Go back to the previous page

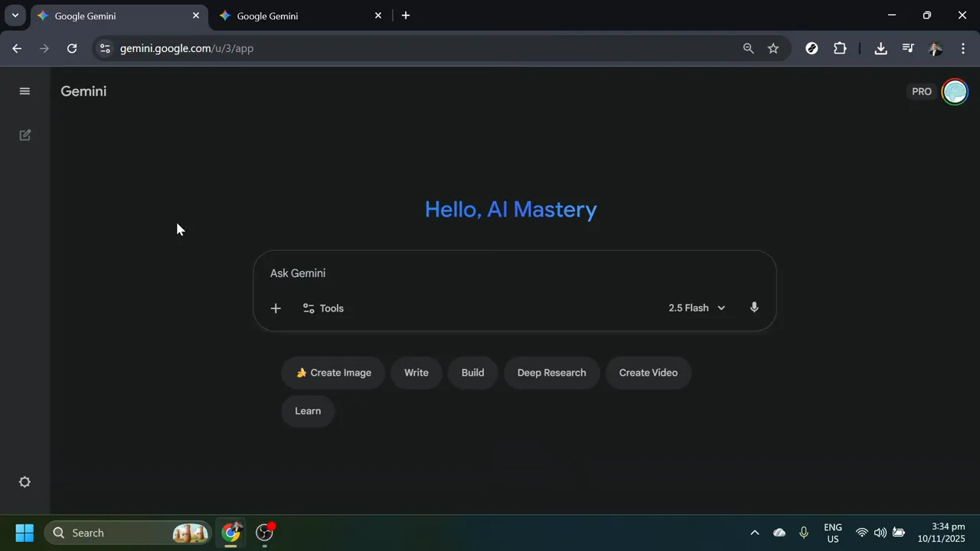(17, 48)
